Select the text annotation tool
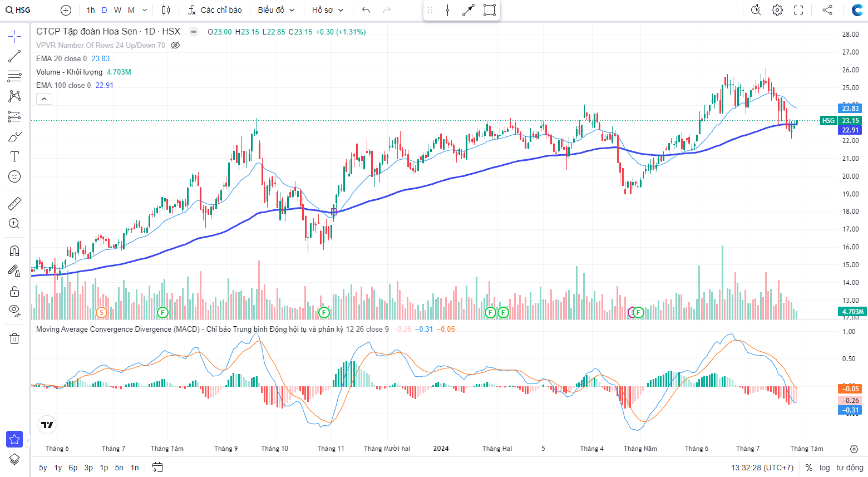 click(x=14, y=156)
